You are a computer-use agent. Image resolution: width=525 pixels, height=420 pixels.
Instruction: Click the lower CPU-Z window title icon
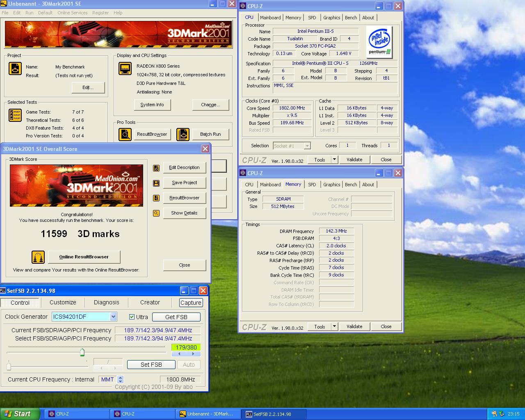(243, 173)
